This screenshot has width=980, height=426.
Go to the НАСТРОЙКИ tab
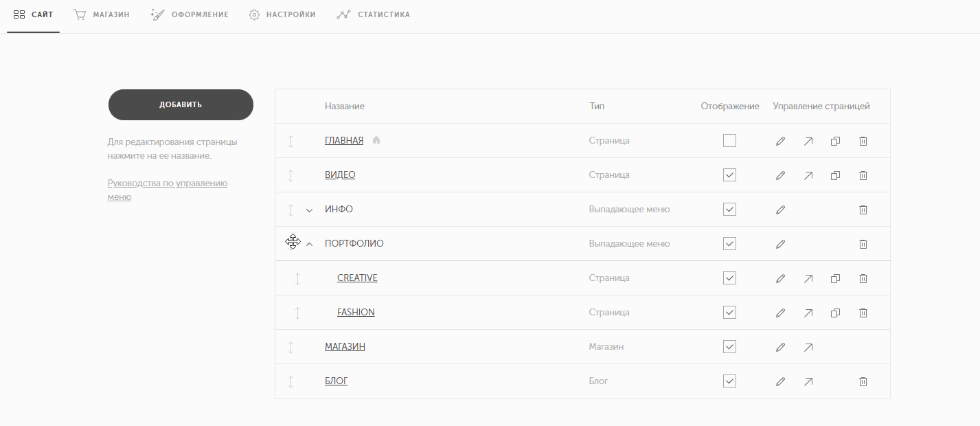click(282, 14)
